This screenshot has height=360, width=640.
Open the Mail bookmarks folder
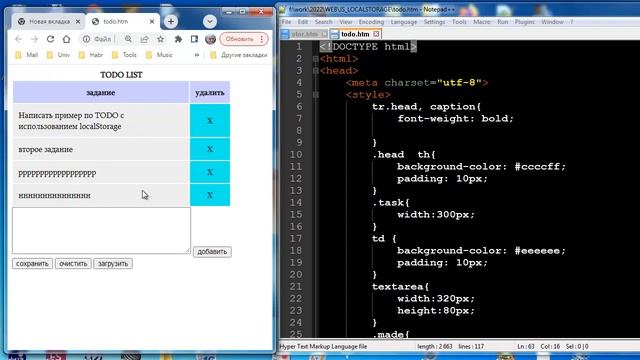27,55
